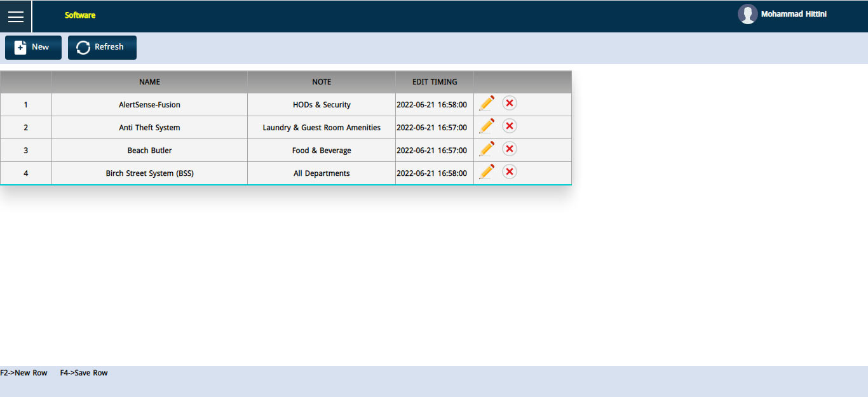Viewport: 868px width, 397px height.
Task: Create a new entry with New button
Action: tap(33, 48)
